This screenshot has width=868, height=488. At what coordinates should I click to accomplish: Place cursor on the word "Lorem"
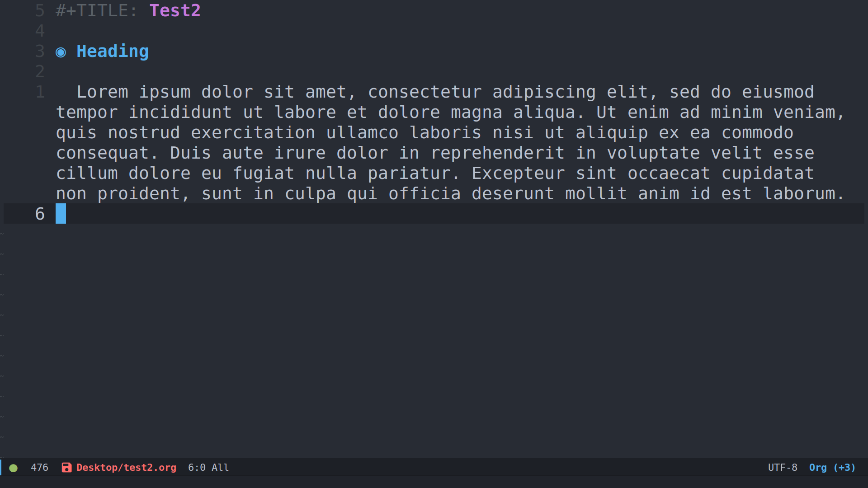point(103,92)
